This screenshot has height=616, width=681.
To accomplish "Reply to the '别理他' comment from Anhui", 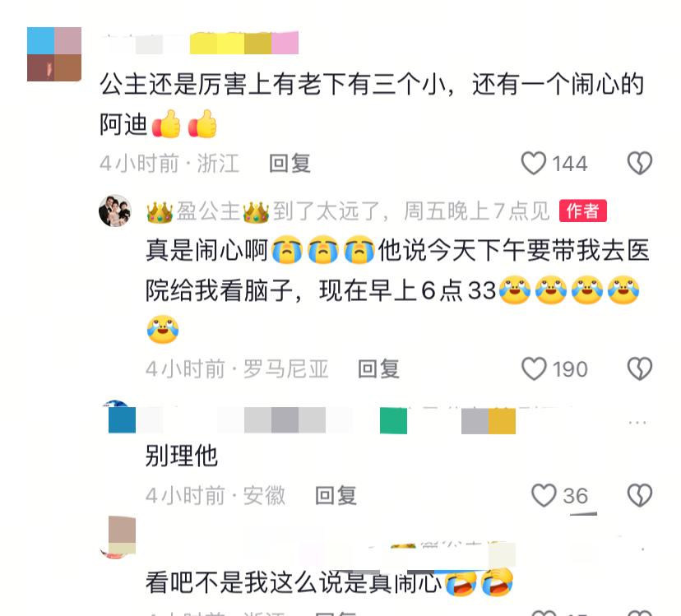I will [336, 496].
